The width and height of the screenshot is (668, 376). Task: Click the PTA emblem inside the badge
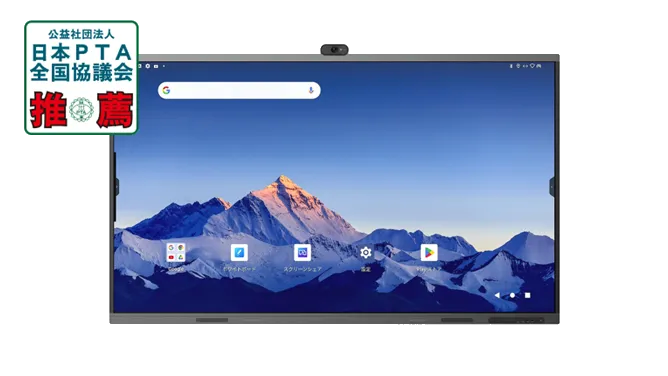[81, 109]
